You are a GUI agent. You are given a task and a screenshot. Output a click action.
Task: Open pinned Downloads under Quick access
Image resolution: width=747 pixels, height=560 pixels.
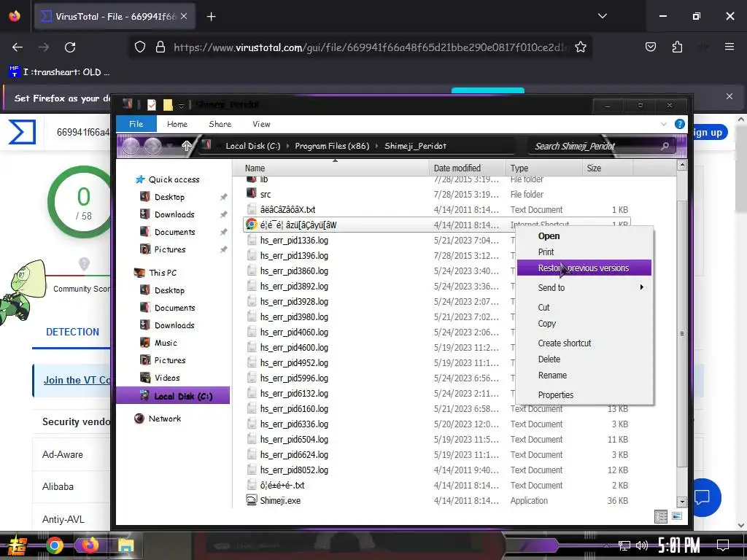click(x=174, y=214)
